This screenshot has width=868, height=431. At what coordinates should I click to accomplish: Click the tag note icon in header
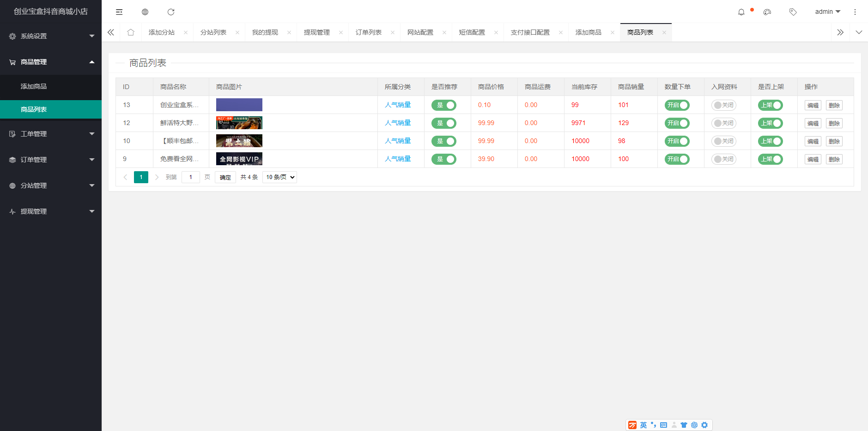793,12
